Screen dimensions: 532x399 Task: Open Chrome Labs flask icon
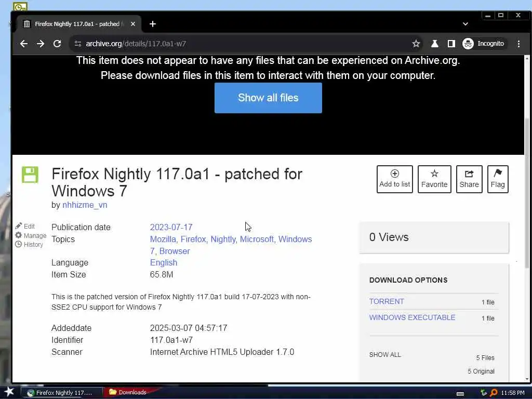[435, 44]
